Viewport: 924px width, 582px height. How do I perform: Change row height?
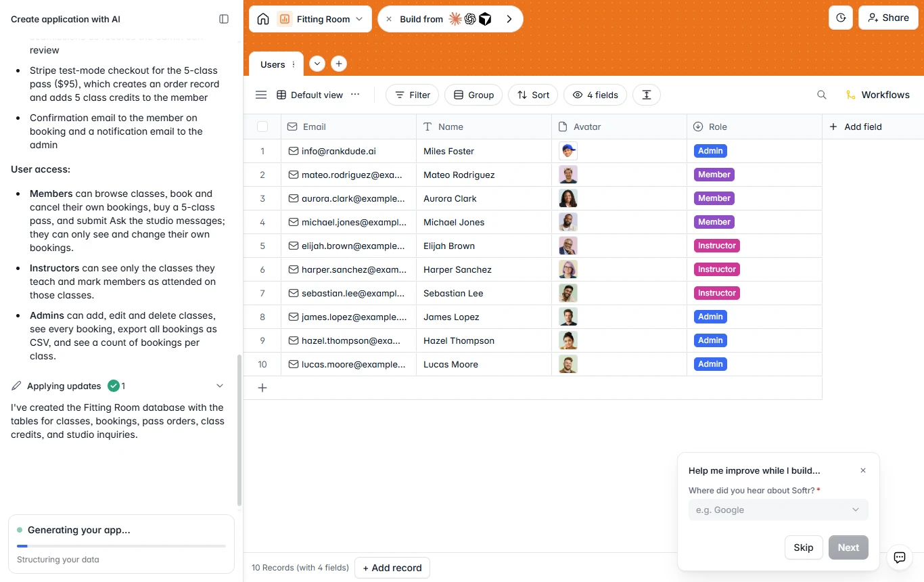click(x=647, y=95)
